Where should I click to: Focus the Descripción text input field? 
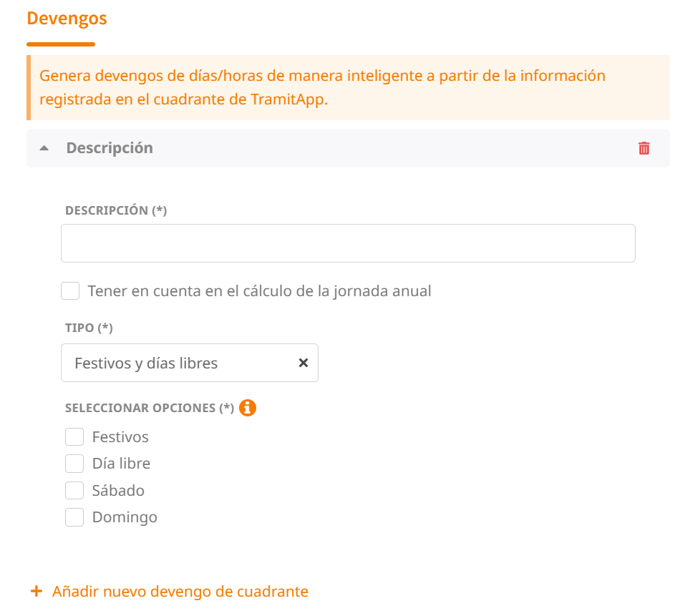pyautogui.click(x=348, y=243)
